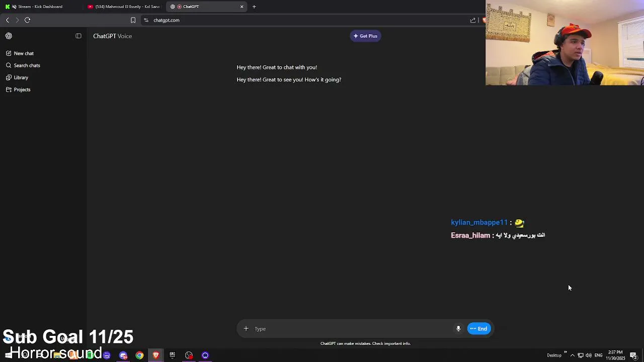Click the muted-audio icon on the Kick tab
644x362 pixels.
pos(14,7)
